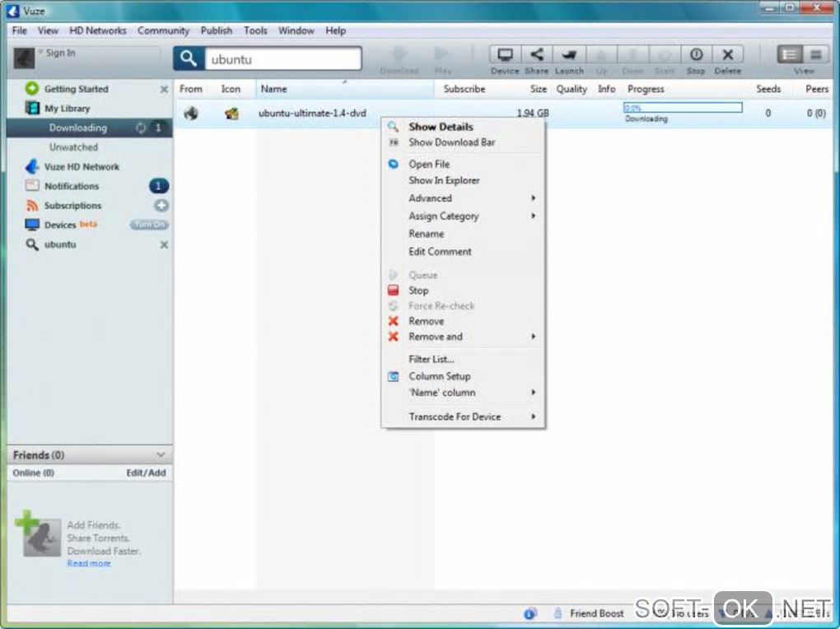Click the Launch toolbar icon

click(x=569, y=54)
